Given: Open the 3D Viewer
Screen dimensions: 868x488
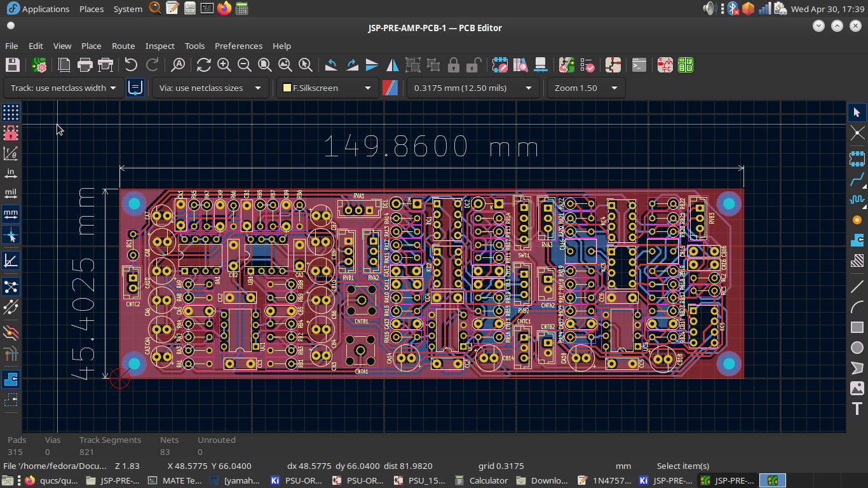Looking at the screenshot, I should [541, 65].
